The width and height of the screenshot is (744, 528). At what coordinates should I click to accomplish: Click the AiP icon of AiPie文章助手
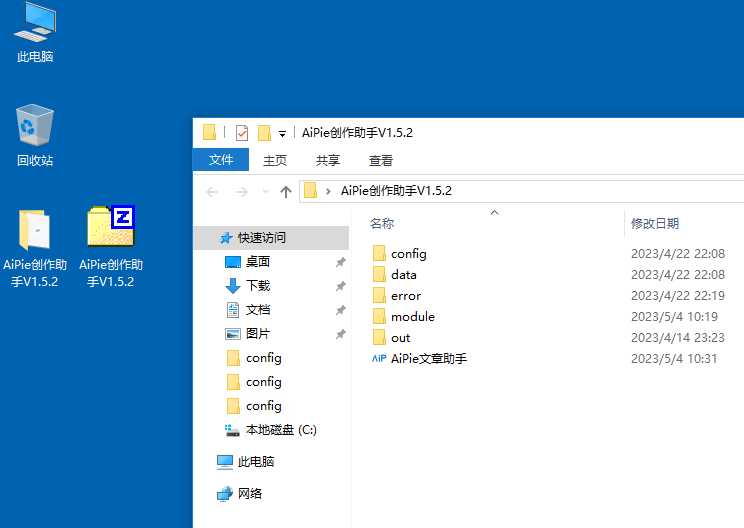pyautogui.click(x=379, y=359)
